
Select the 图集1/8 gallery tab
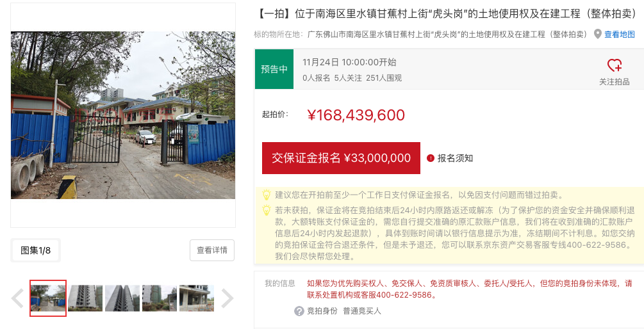click(x=35, y=250)
